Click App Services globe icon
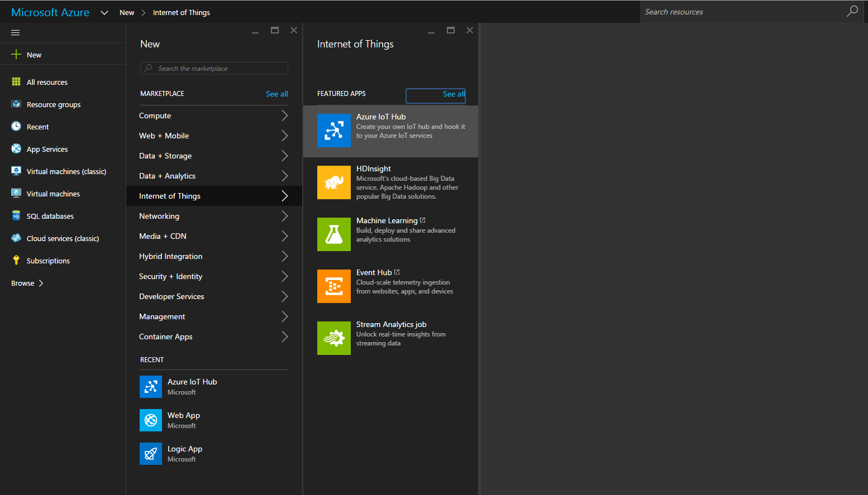 (16, 148)
